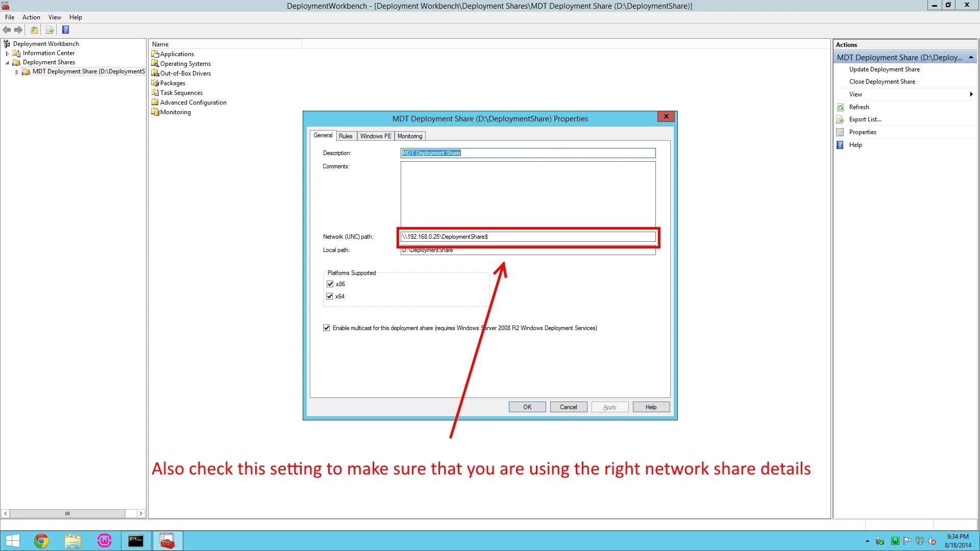Click the Help toolbar icon with question mark
Viewport: 980px width, 551px height.
[65, 30]
